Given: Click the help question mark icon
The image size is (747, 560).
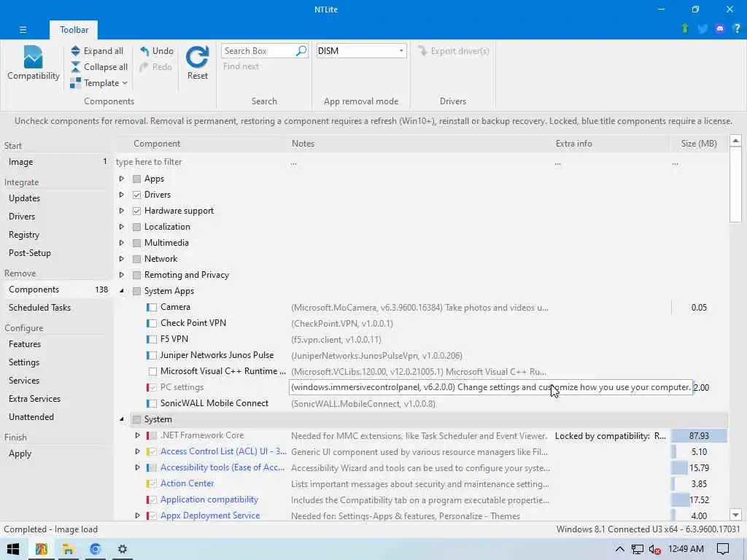Looking at the screenshot, I should coord(737,28).
